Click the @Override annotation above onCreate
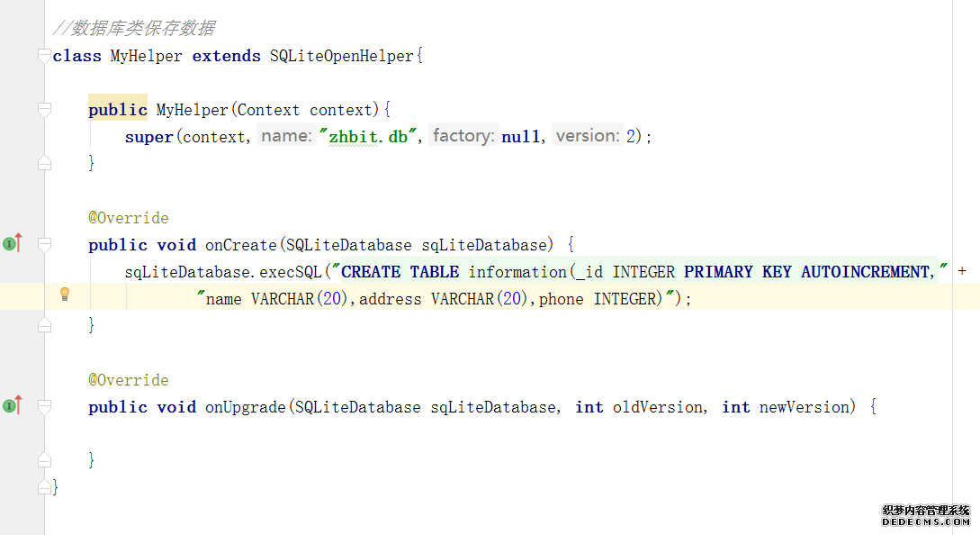This screenshot has width=980, height=535. tap(128, 218)
